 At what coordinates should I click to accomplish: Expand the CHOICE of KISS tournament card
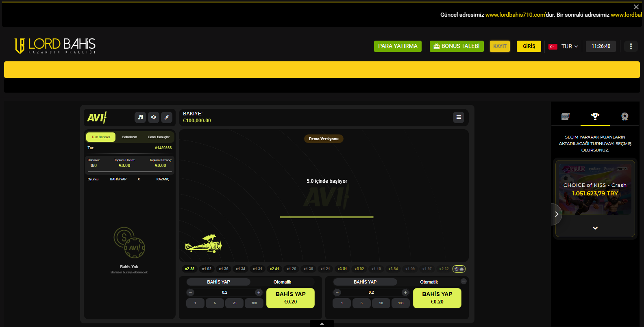click(595, 228)
